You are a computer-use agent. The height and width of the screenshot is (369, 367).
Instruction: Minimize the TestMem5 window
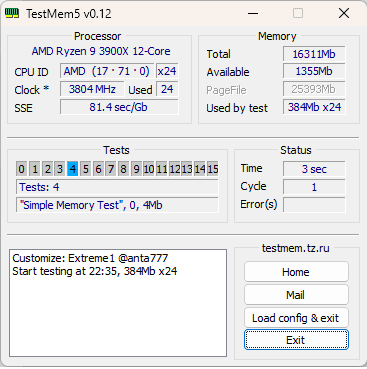253,13
